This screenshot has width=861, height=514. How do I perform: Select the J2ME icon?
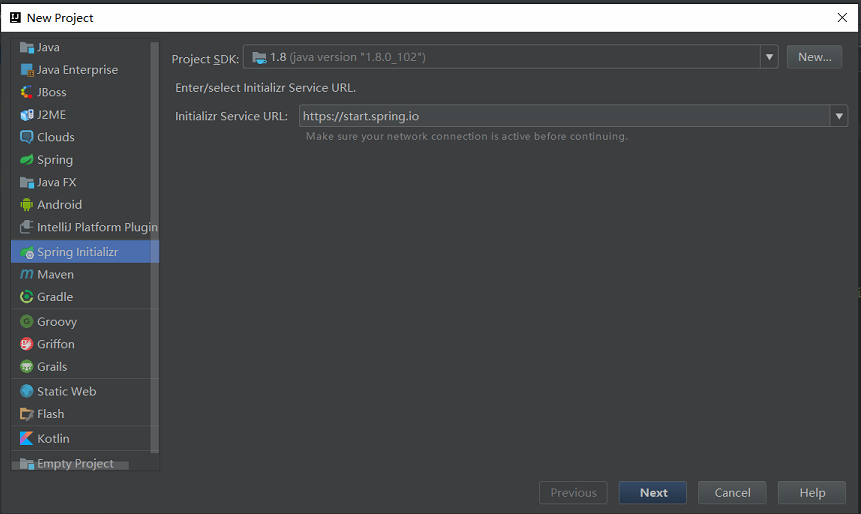click(26, 115)
